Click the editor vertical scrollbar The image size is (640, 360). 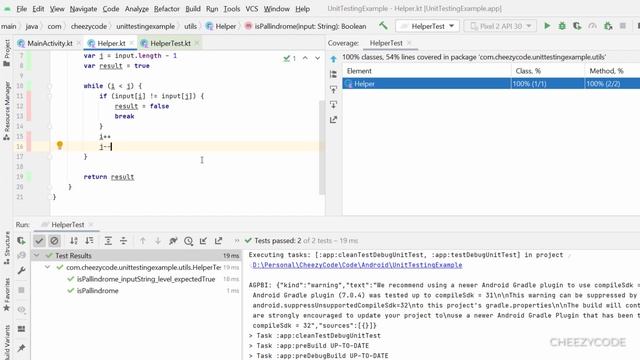click(x=322, y=147)
